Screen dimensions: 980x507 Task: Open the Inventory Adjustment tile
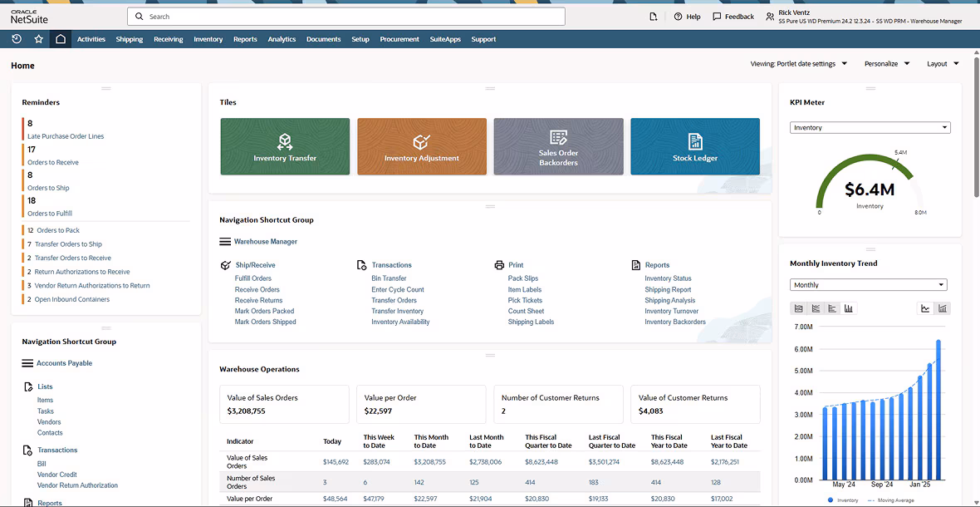click(422, 146)
